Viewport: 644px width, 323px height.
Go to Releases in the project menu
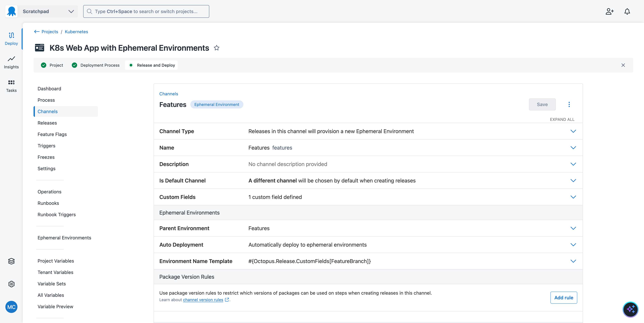(x=47, y=123)
